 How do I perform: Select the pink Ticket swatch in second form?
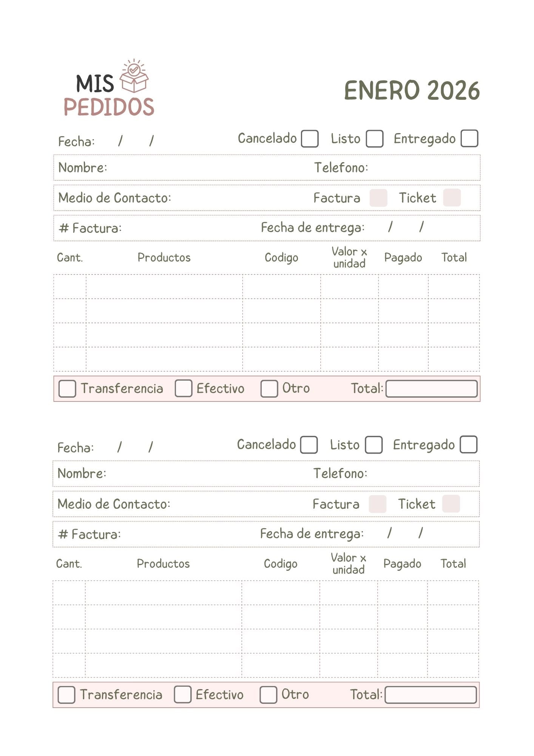click(x=451, y=504)
